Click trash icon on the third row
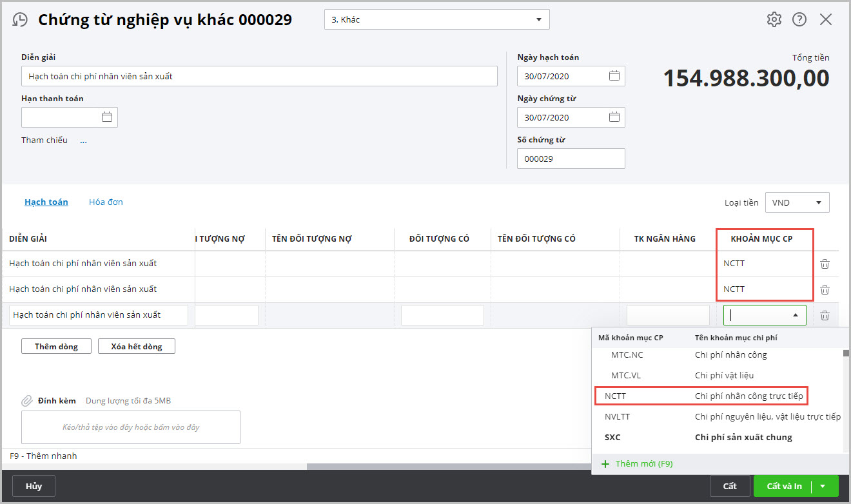Viewport: 851px width, 504px height. coord(825,315)
